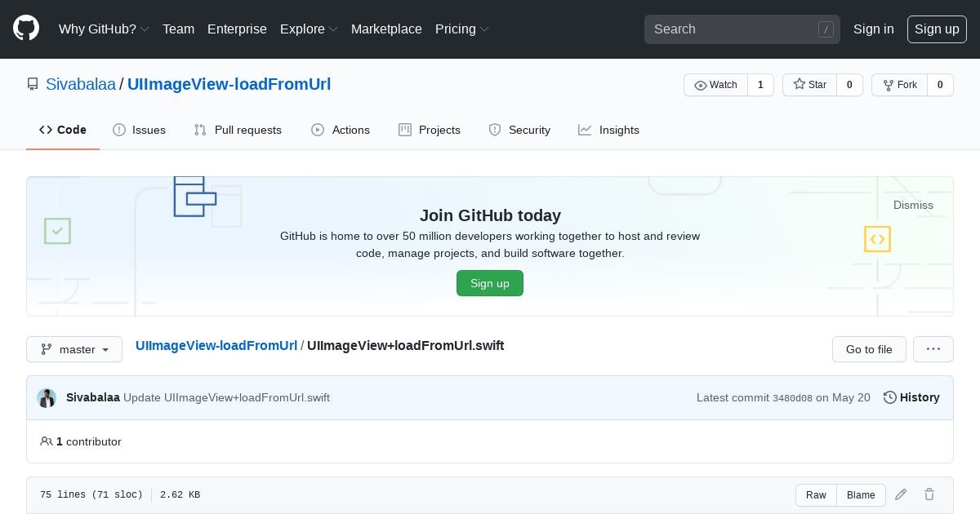
Task: Open the Projects tab
Action: click(430, 130)
